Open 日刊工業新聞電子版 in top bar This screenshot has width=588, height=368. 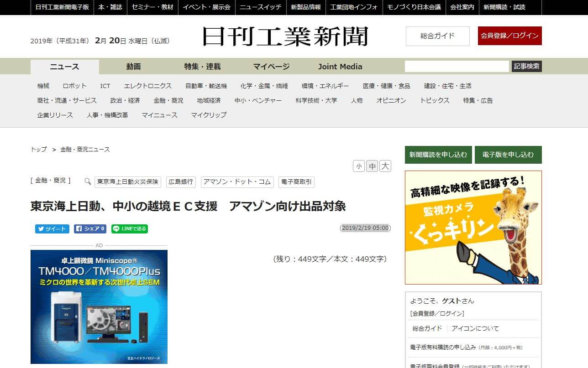[x=62, y=7]
